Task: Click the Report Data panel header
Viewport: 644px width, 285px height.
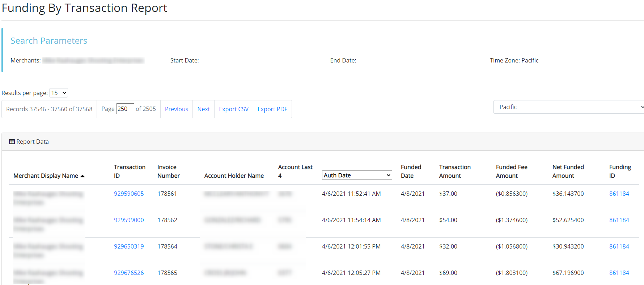Action: click(x=323, y=142)
